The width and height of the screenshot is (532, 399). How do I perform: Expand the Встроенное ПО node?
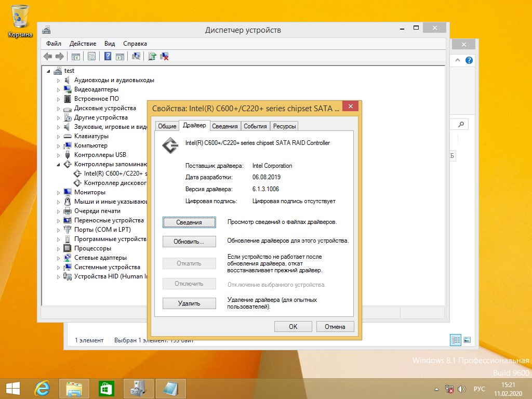(58, 99)
